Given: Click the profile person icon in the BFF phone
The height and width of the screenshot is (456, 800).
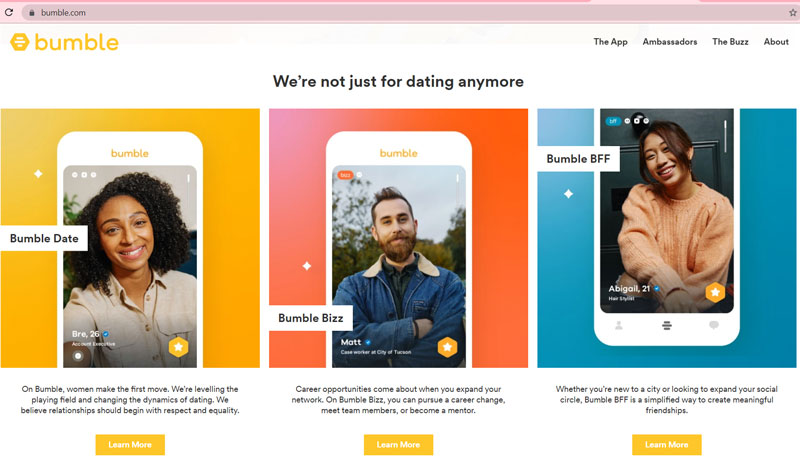Looking at the screenshot, I should [619, 325].
